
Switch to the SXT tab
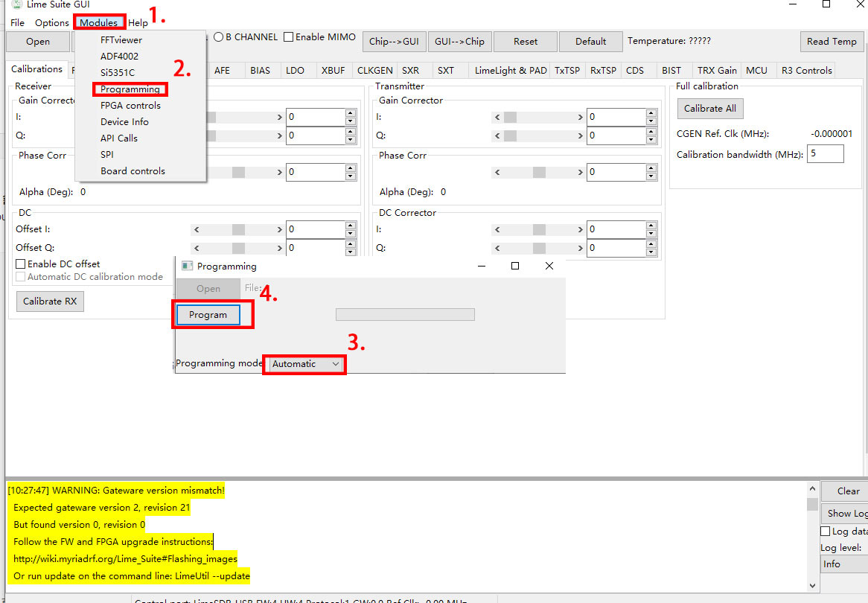pos(446,70)
